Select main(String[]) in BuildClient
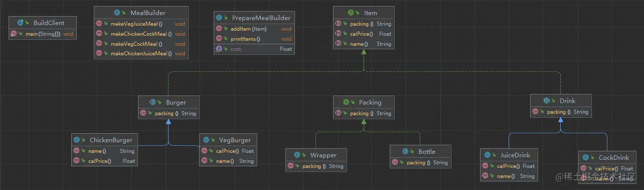644x190 pixels. [43, 34]
